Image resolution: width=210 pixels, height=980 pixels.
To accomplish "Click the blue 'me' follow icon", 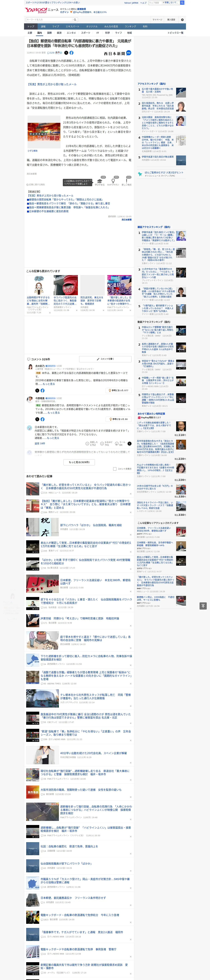I will click(129, 53).
